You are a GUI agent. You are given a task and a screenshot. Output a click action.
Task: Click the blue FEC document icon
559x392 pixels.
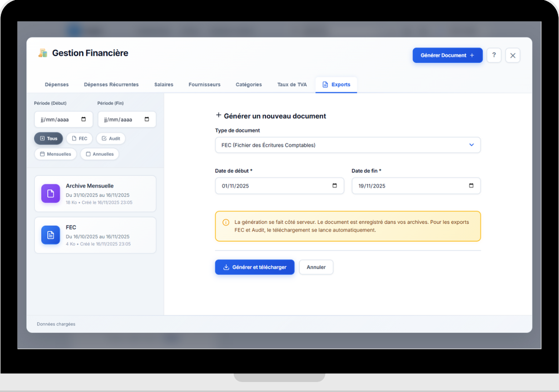50,235
